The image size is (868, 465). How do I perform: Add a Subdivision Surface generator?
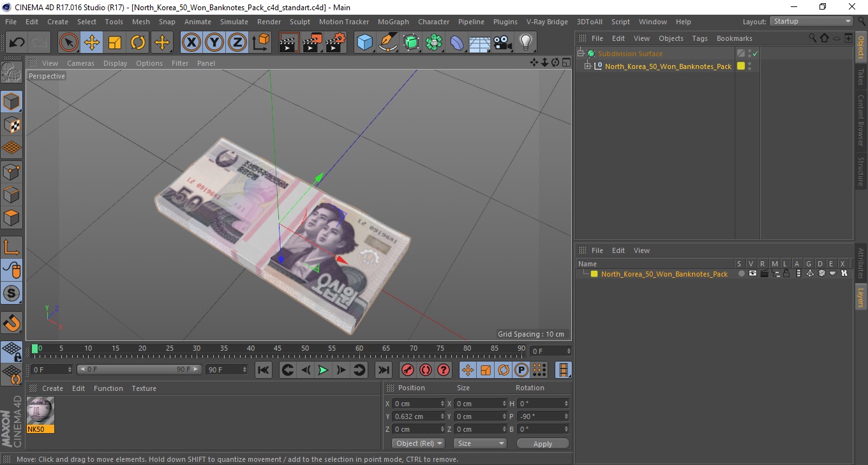point(411,43)
